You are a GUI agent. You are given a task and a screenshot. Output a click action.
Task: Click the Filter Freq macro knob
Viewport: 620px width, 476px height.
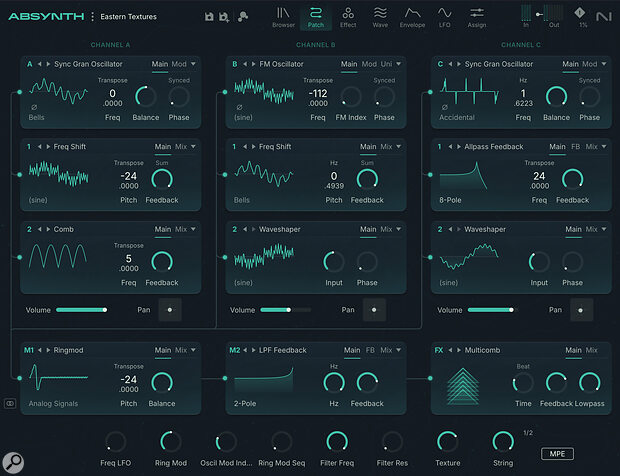[337, 442]
